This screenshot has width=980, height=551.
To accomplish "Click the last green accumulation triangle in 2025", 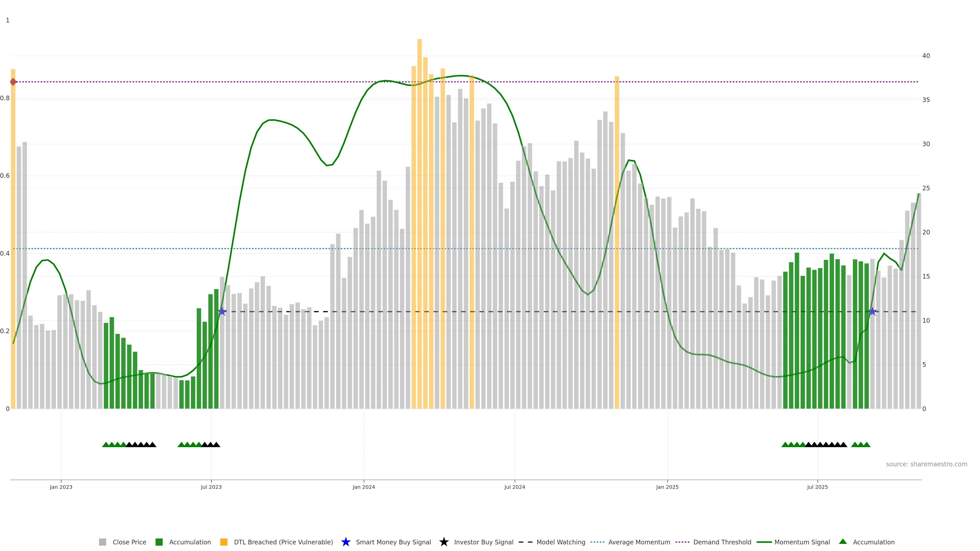I will coord(867,445).
